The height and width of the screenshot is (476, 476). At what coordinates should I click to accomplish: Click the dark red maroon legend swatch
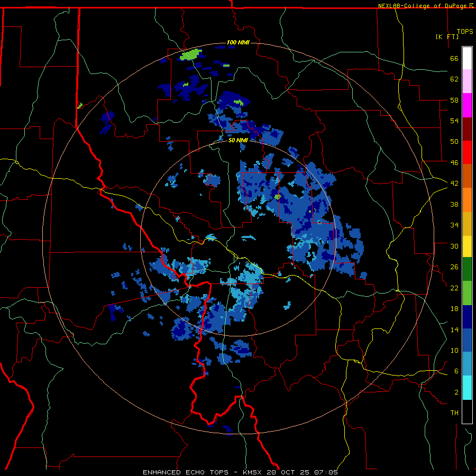coord(467,129)
